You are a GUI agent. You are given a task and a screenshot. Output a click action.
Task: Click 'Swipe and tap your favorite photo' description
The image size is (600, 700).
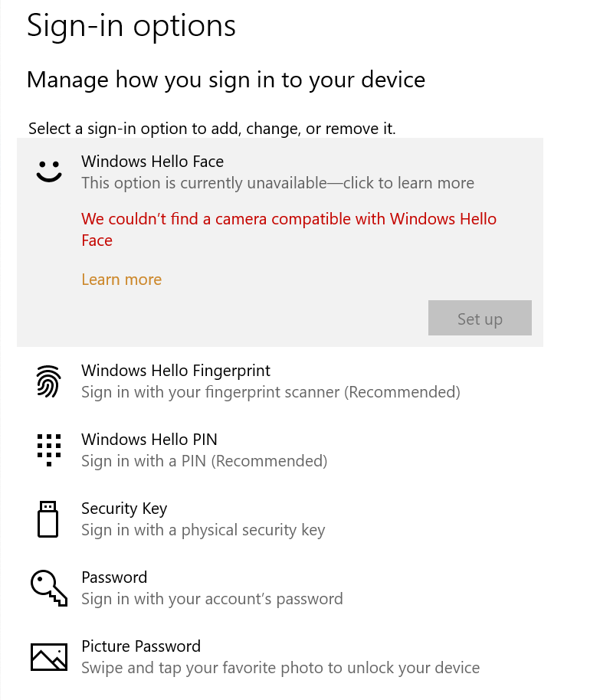[280, 668]
